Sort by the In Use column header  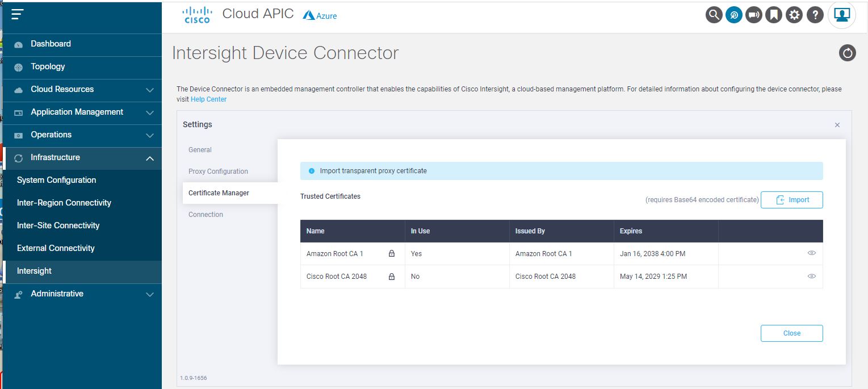(457, 231)
